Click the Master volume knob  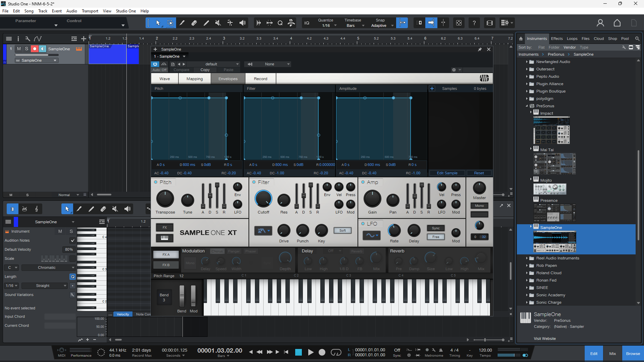click(x=479, y=188)
